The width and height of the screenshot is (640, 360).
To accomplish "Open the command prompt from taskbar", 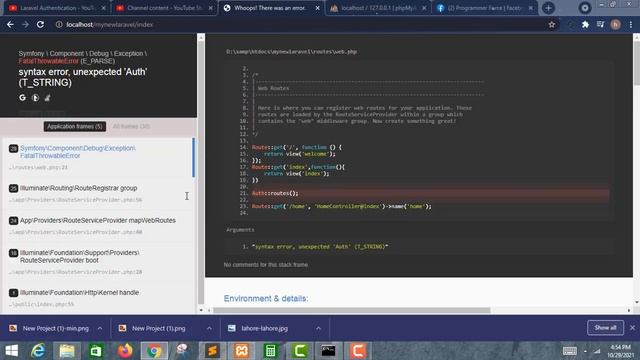I will (x=328, y=351).
